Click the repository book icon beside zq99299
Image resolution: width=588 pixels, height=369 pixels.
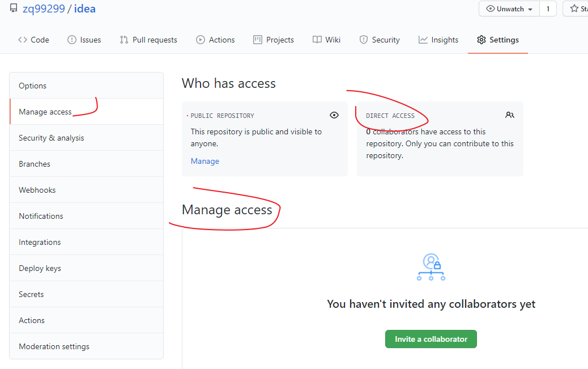tap(14, 9)
